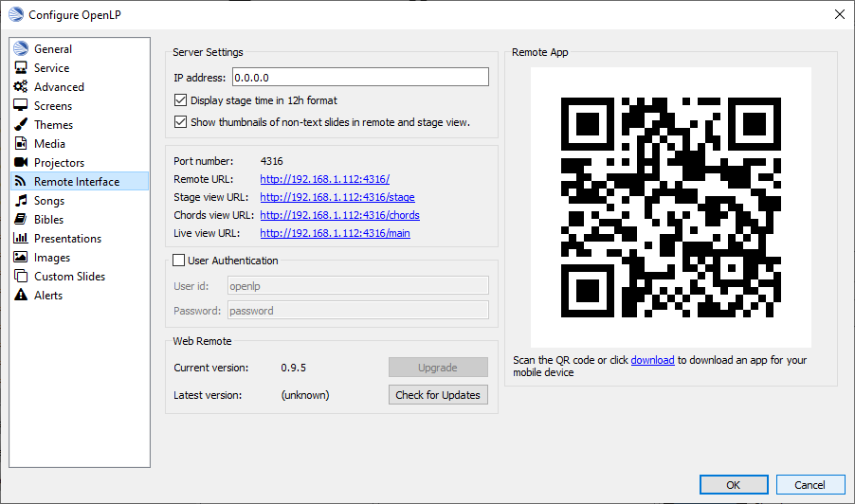Confirm settings with OK button
Viewport: 855px width, 504px height.
tap(734, 485)
